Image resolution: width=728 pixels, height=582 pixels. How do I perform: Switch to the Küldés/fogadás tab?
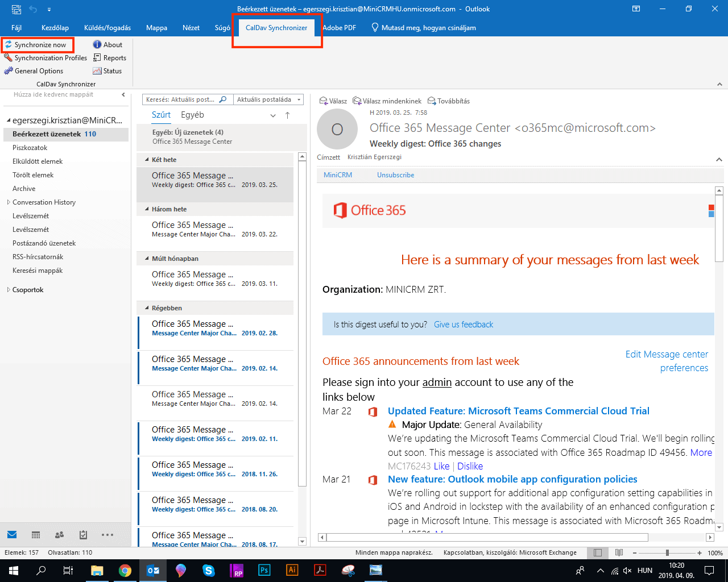point(107,28)
